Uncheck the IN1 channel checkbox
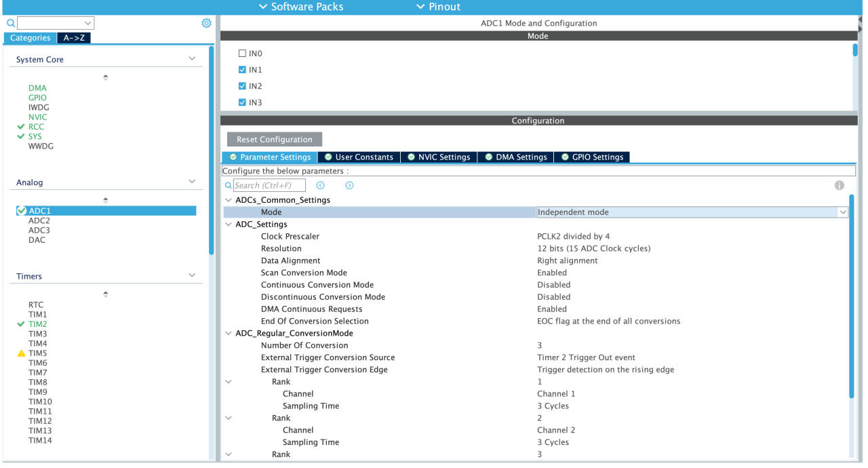 click(x=242, y=70)
